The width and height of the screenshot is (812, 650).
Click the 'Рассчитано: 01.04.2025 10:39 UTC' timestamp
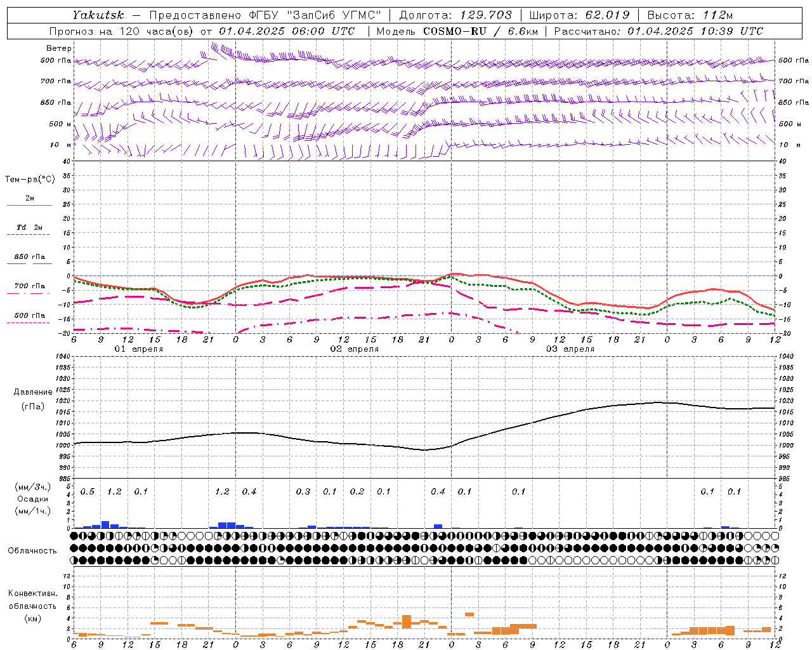[658, 31]
